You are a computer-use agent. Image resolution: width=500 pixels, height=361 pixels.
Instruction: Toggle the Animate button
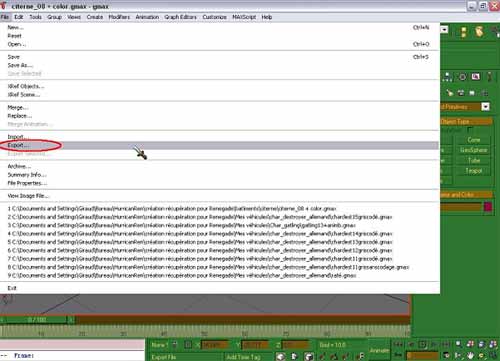pos(379,350)
